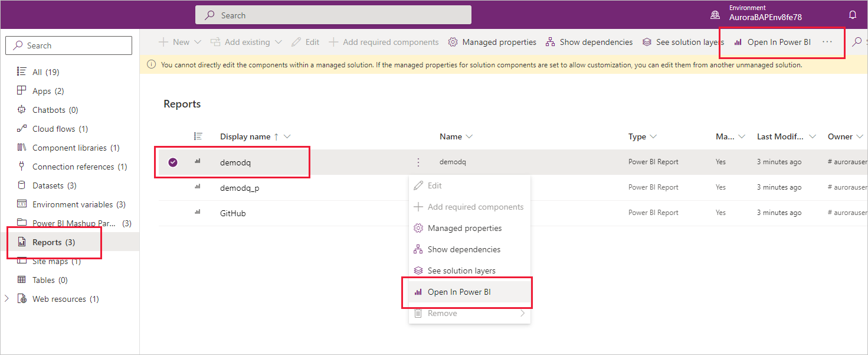Open the Owner column filter dropdown

click(x=860, y=136)
